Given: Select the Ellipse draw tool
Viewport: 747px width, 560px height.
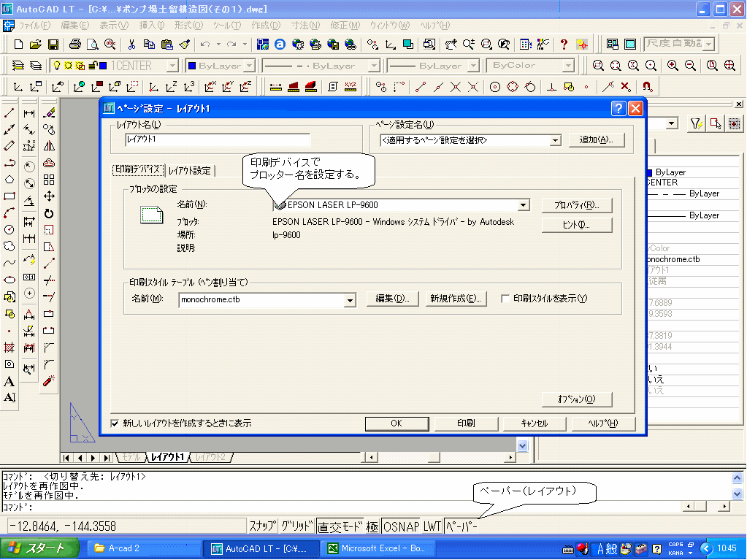Looking at the screenshot, I should pos(9,280).
